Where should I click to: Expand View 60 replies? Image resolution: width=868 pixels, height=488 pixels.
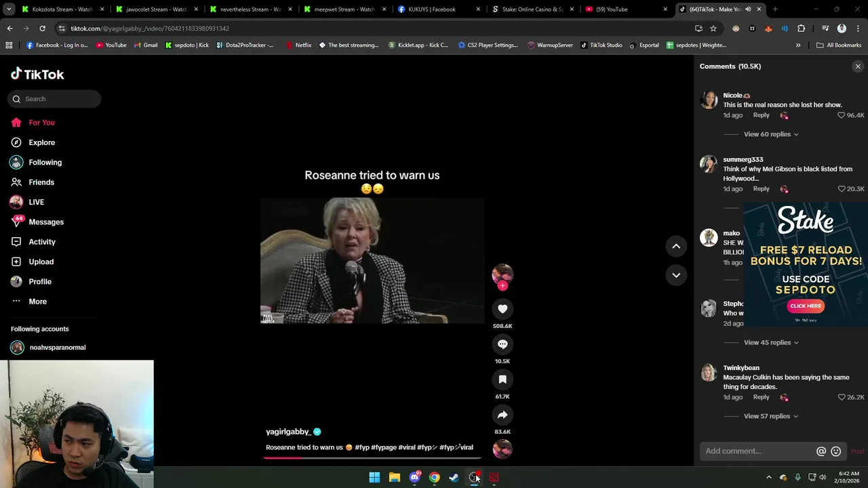click(771, 134)
